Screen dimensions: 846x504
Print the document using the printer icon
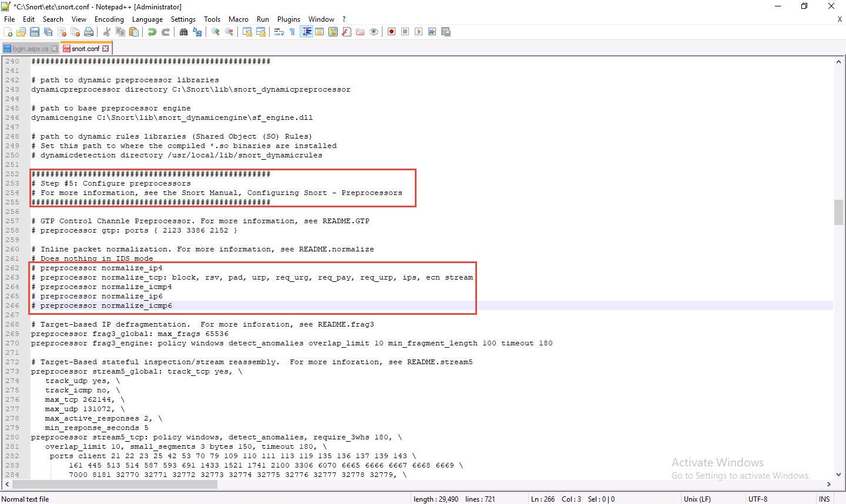click(x=89, y=32)
